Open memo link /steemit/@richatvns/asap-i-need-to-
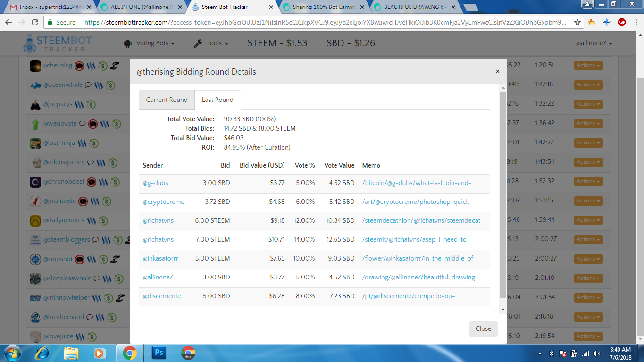 coord(416,239)
